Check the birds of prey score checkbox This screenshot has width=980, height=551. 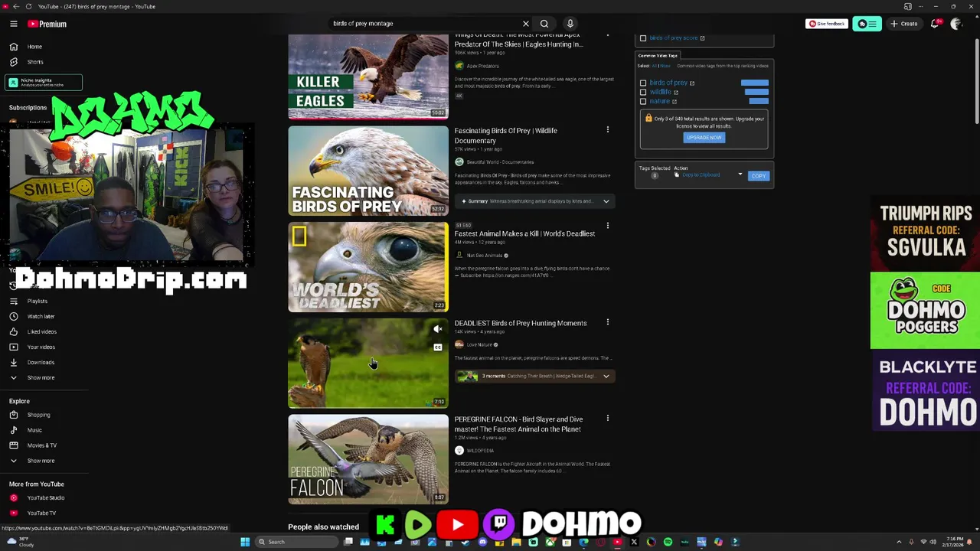643,38
